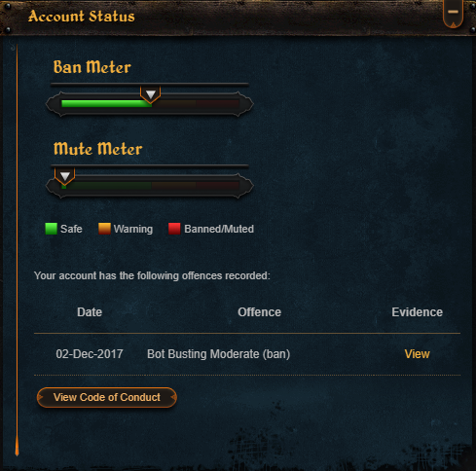Click the Offence column header
Screen dimensions: 476x471
[259, 312]
